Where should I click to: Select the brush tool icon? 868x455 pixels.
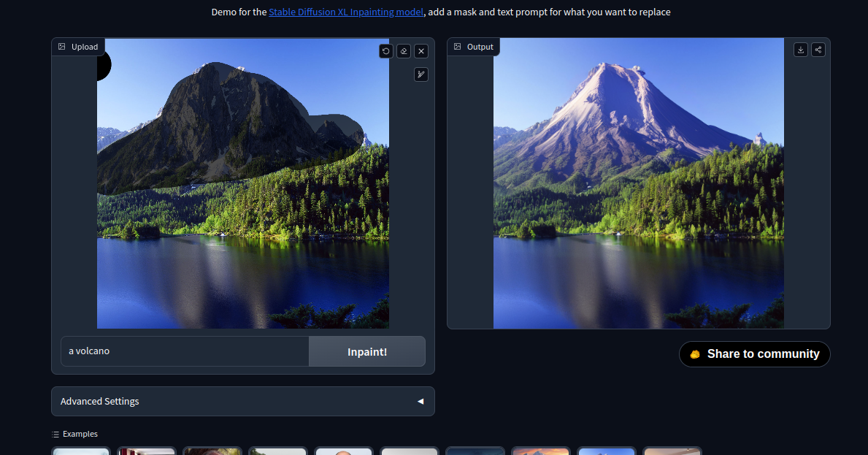coord(421,74)
